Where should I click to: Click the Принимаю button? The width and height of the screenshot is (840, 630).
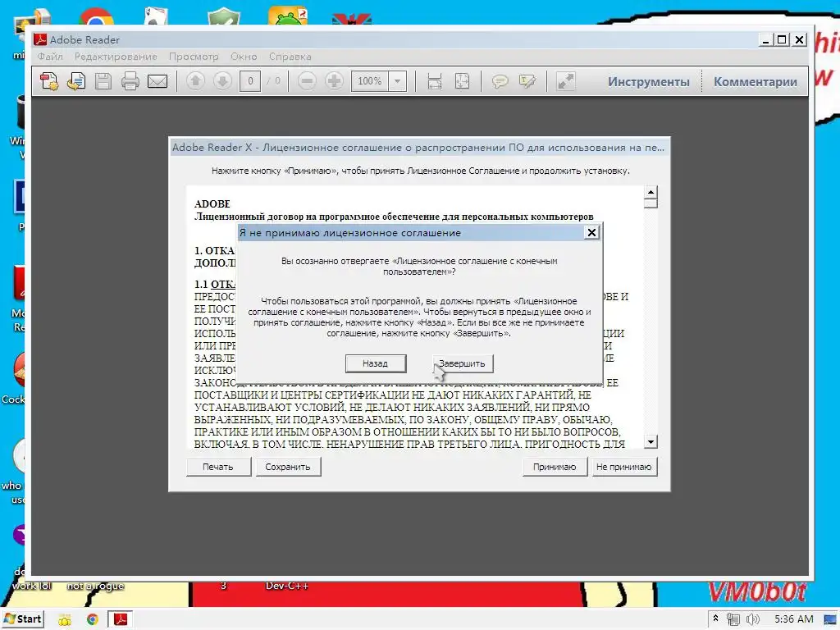555,467
